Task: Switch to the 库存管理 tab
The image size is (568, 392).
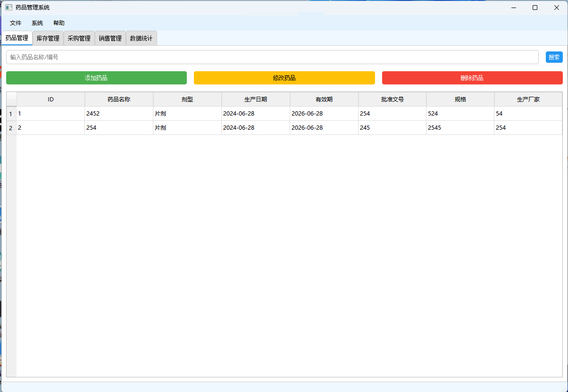Action: tap(48, 38)
